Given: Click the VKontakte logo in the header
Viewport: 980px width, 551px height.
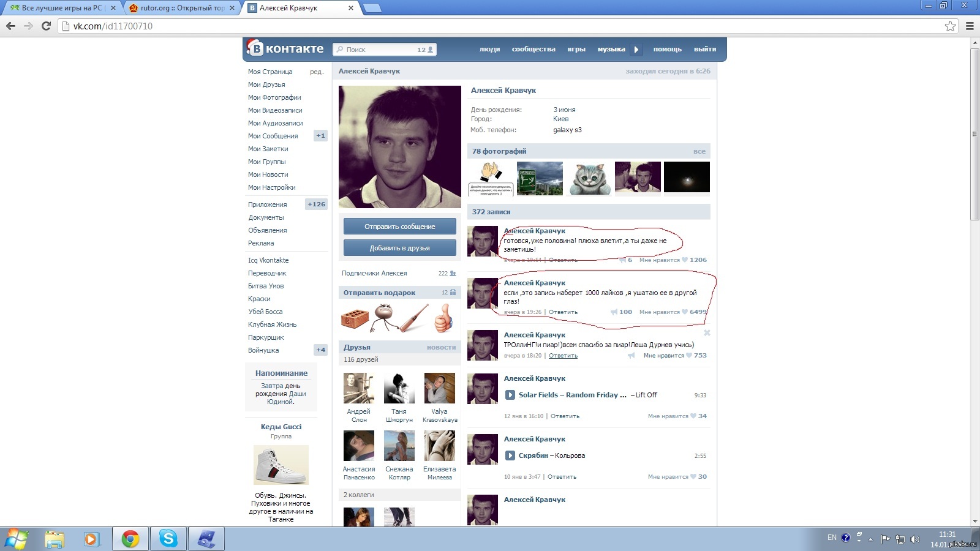Looking at the screenshot, I should coord(285,49).
